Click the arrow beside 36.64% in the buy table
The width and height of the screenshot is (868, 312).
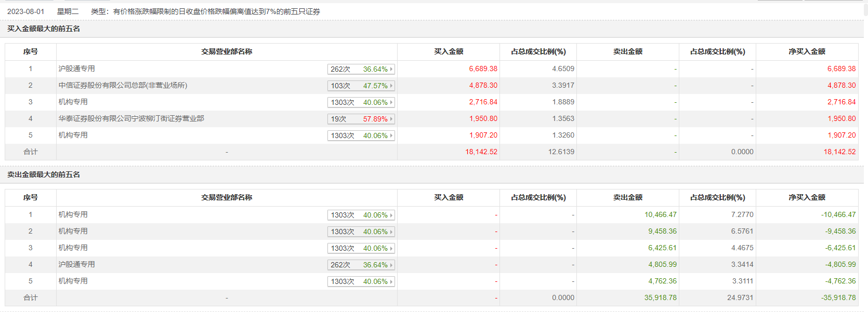(x=391, y=69)
